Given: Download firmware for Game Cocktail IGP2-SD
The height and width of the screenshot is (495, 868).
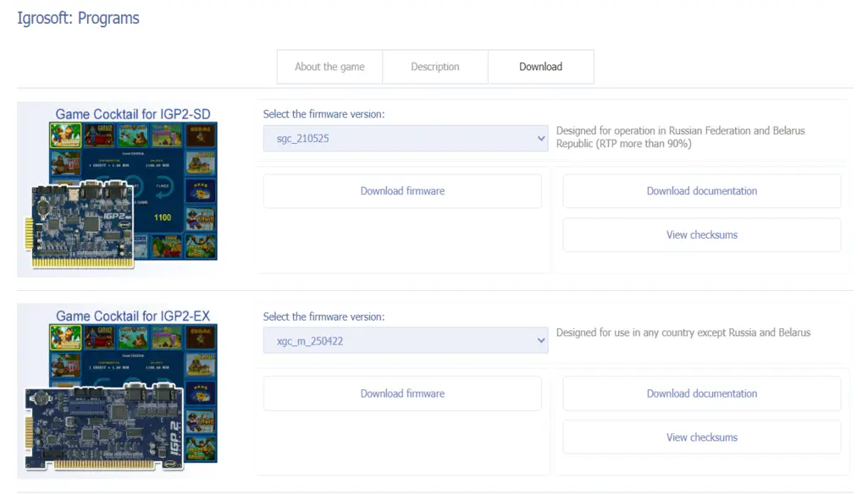Looking at the screenshot, I should [402, 191].
